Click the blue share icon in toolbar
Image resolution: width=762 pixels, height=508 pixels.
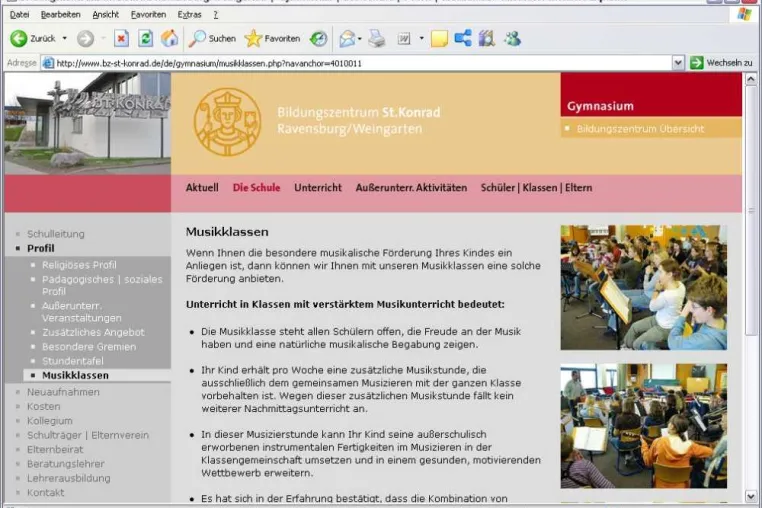point(463,38)
